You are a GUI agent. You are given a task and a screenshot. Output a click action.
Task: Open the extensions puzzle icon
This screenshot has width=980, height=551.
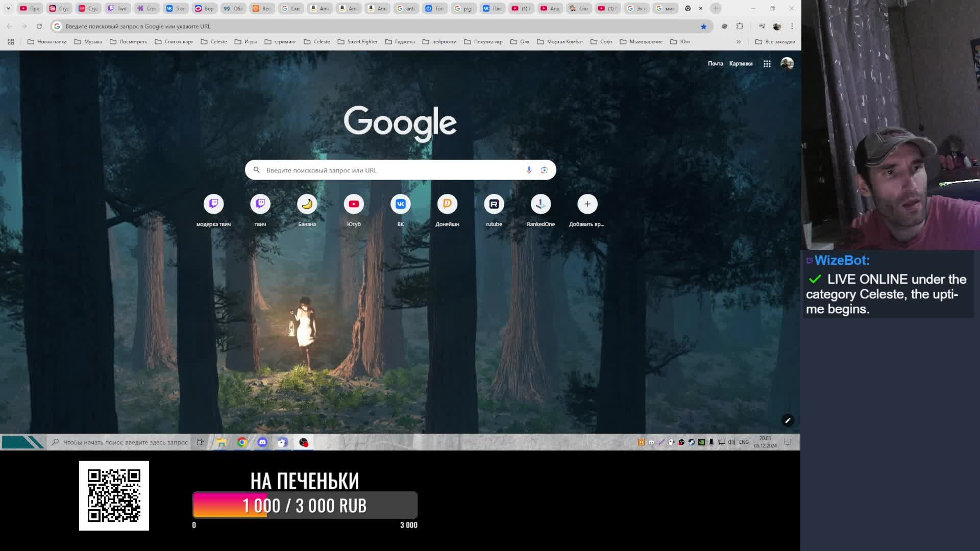[740, 26]
